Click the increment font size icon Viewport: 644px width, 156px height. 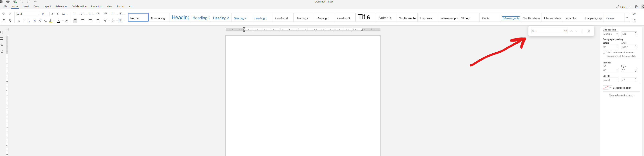(x=53, y=14)
